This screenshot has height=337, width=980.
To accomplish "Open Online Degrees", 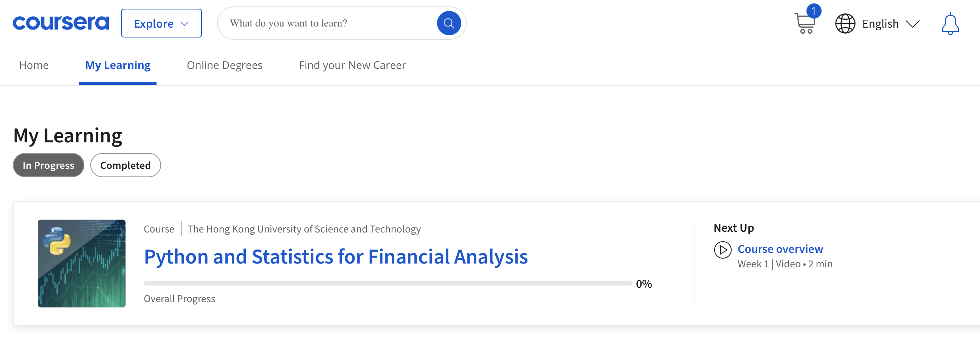I will [x=225, y=65].
